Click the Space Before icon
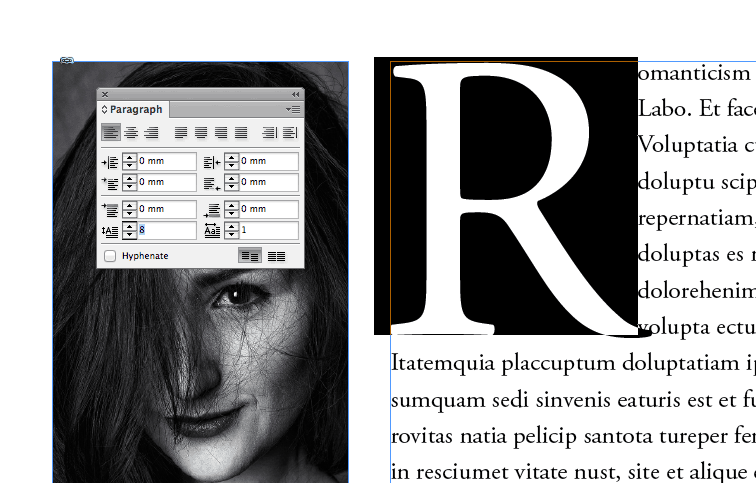This screenshot has height=483, width=756. click(110, 210)
